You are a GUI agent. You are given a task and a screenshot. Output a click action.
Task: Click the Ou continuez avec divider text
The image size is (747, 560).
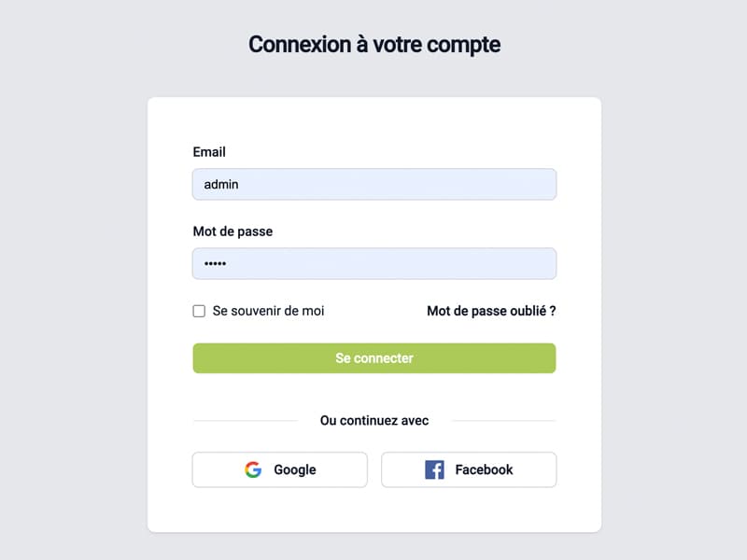click(x=373, y=420)
